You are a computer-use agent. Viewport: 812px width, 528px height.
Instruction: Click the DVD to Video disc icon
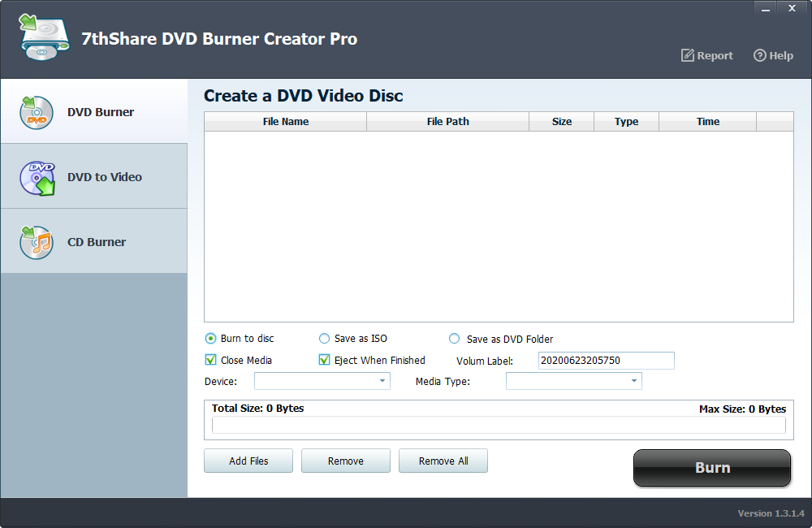pyautogui.click(x=37, y=178)
